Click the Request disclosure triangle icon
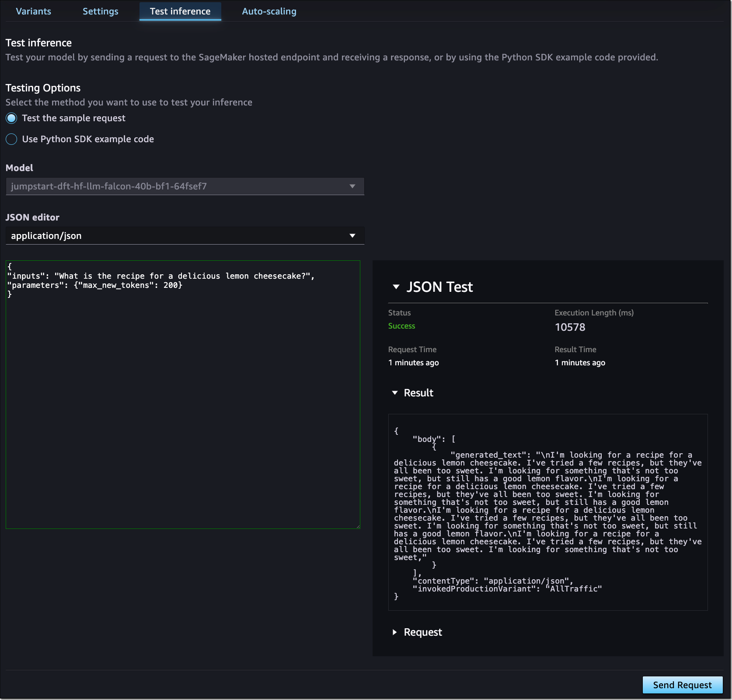732x700 pixels. click(395, 632)
